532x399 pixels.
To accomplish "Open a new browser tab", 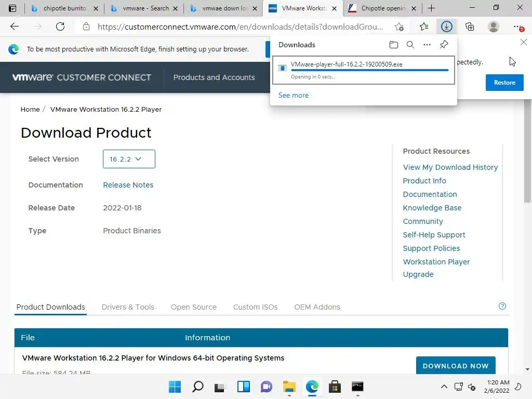I will point(431,8).
